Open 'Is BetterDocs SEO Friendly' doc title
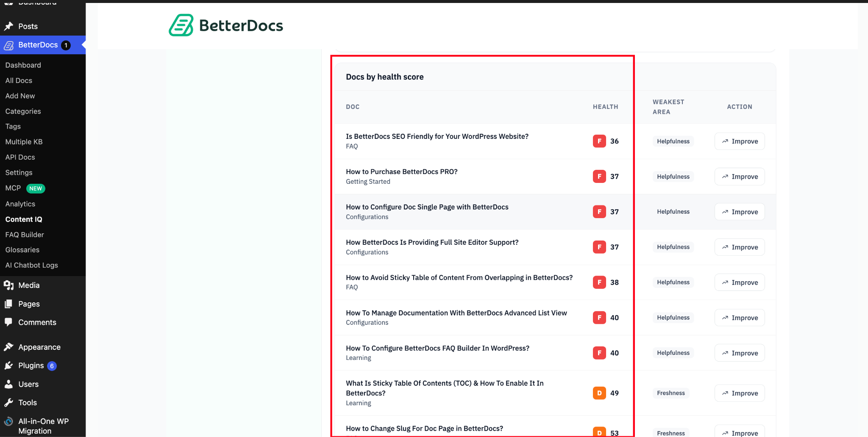The width and height of the screenshot is (868, 437). tap(437, 136)
